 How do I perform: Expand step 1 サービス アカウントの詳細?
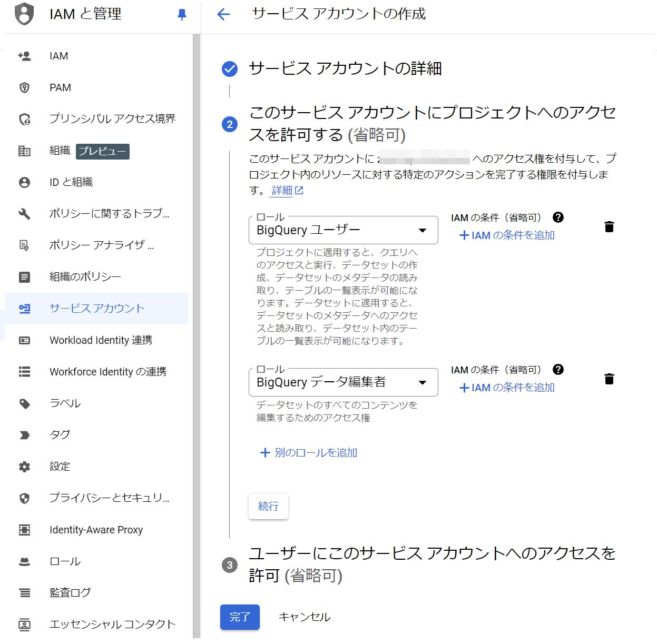coord(345,68)
